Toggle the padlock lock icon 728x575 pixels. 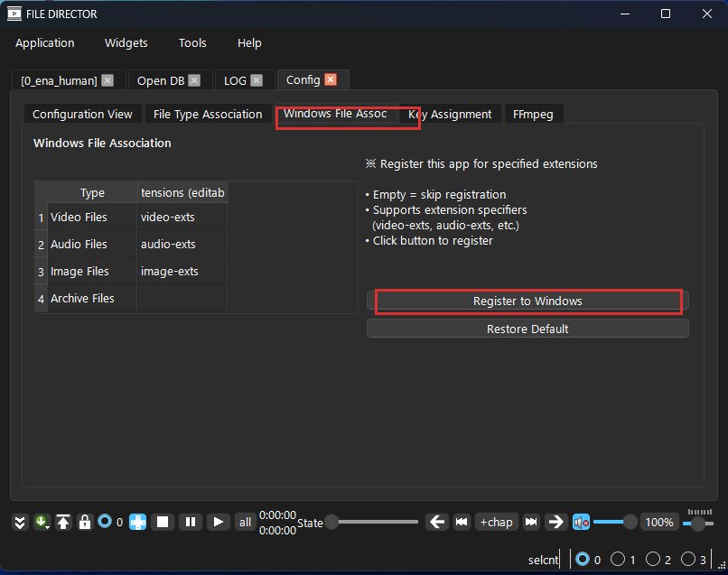pyautogui.click(x=85, y=522)
